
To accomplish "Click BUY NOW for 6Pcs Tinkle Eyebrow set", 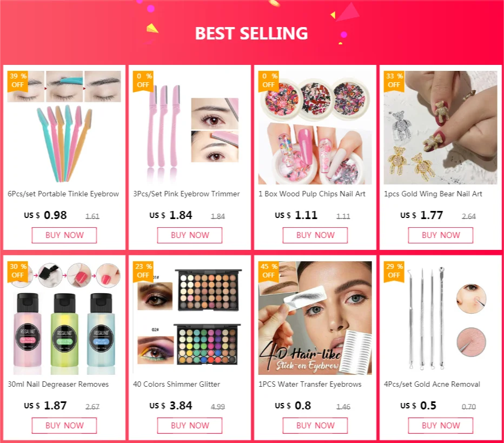I will point(64,235).
